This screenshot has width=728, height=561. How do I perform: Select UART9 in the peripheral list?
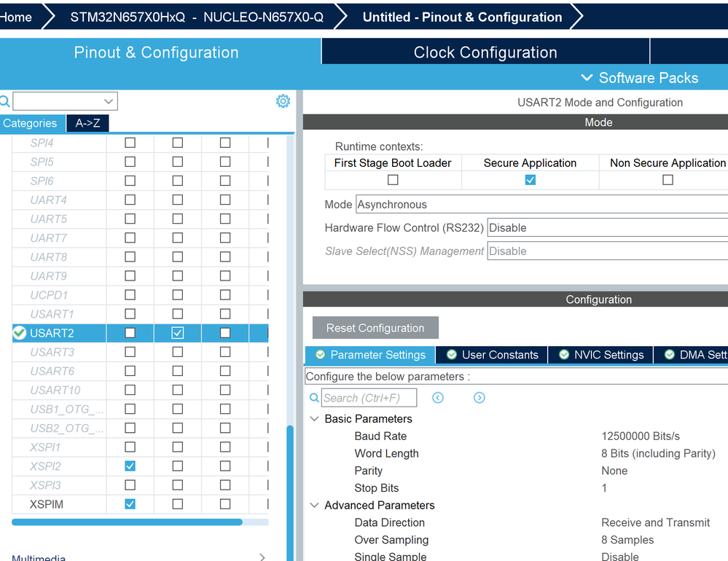48,275
